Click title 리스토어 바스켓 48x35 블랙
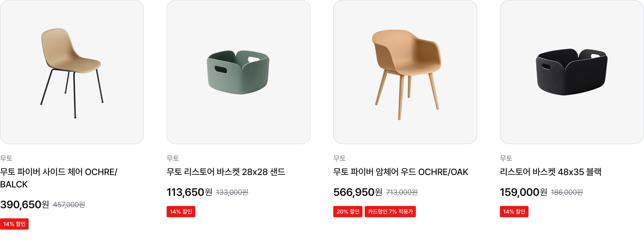Viewport: 644px width, 242px height. [551, 172]
